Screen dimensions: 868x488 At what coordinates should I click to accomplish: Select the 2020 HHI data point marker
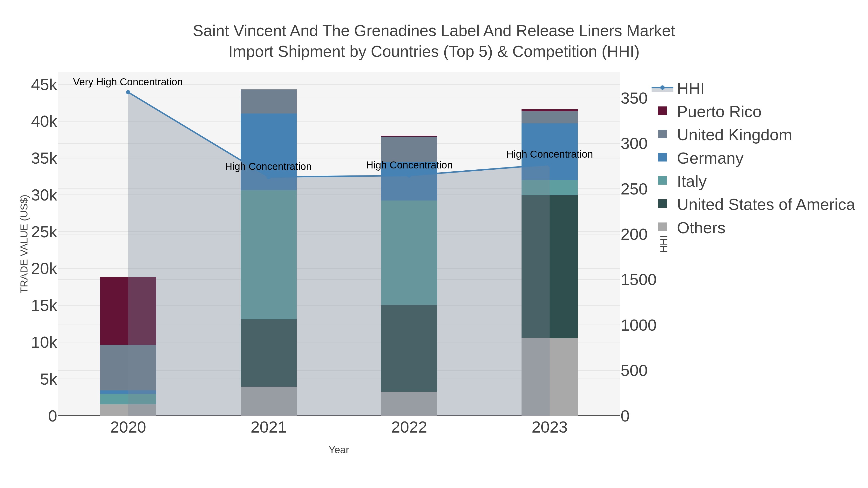128,92
